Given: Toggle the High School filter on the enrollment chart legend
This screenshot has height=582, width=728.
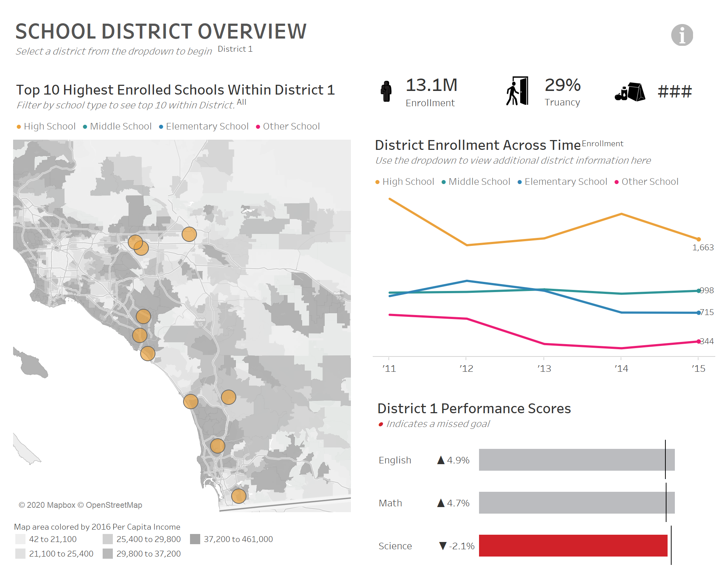Looking at the screenshot, I should point(377,181).
